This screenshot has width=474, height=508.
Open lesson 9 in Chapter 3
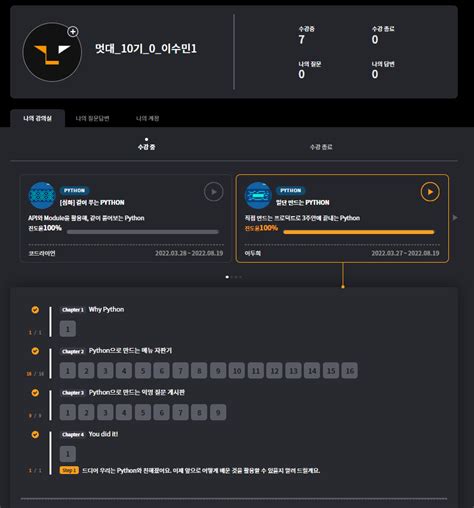218,412
